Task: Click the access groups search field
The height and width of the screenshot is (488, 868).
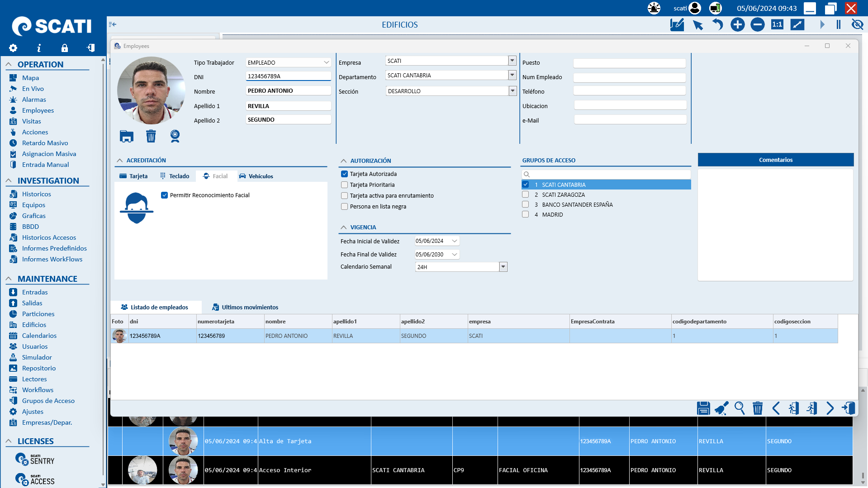Action: click(x=606, y=174)
